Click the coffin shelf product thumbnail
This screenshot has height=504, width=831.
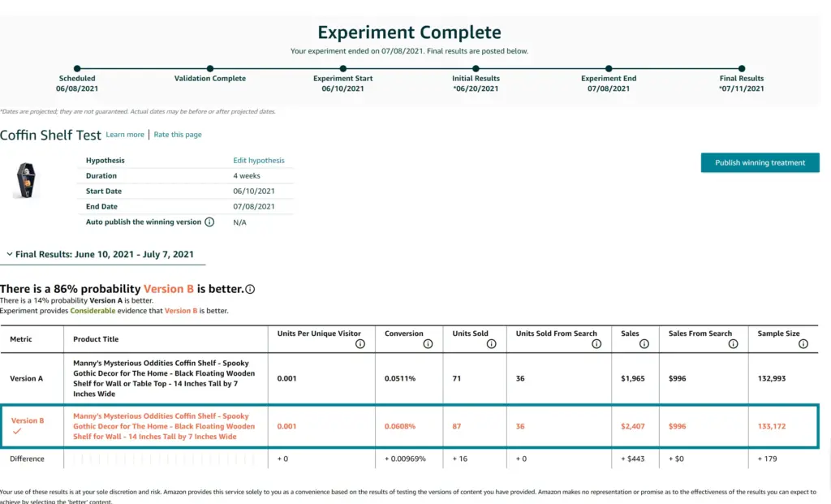point(26,179)
